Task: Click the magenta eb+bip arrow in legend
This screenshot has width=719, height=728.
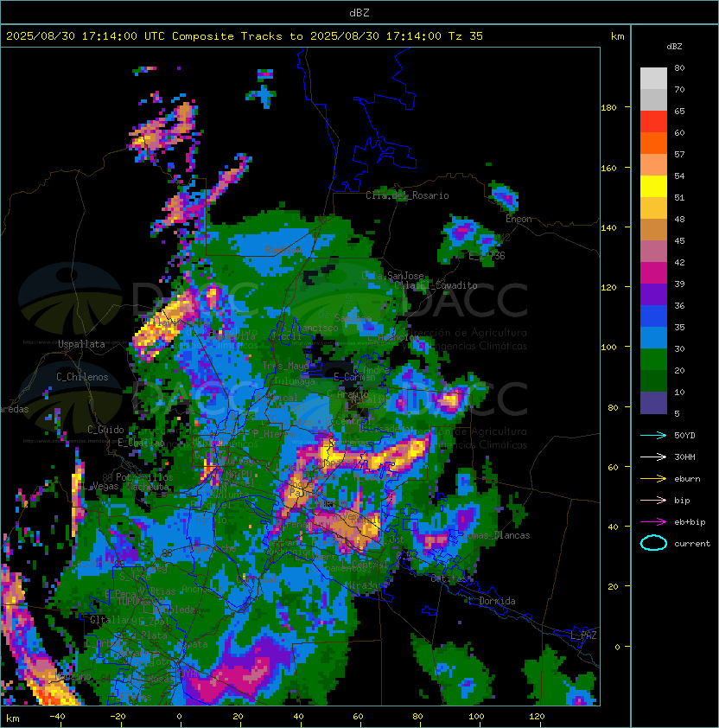Action: point(653,522)
